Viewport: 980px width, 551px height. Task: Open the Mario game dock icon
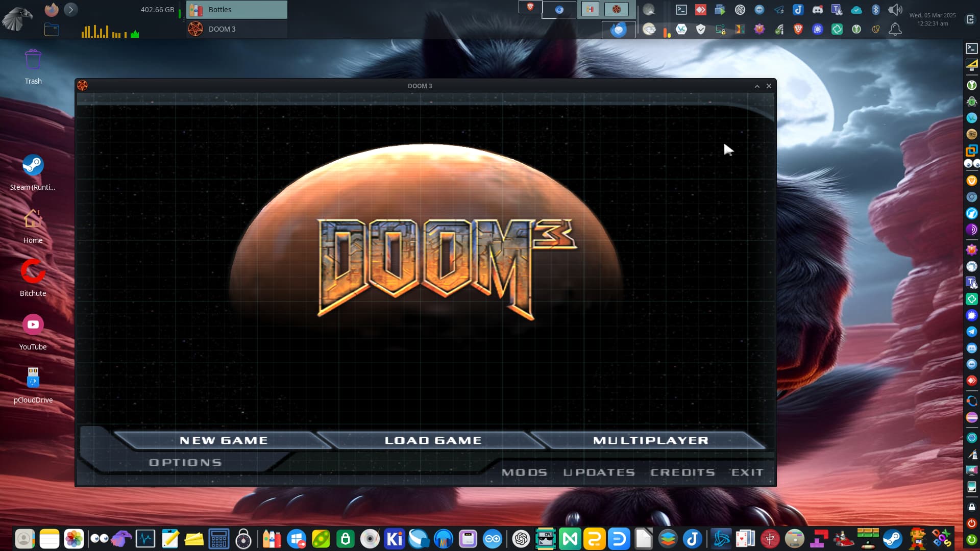click(x=917, y=539)
